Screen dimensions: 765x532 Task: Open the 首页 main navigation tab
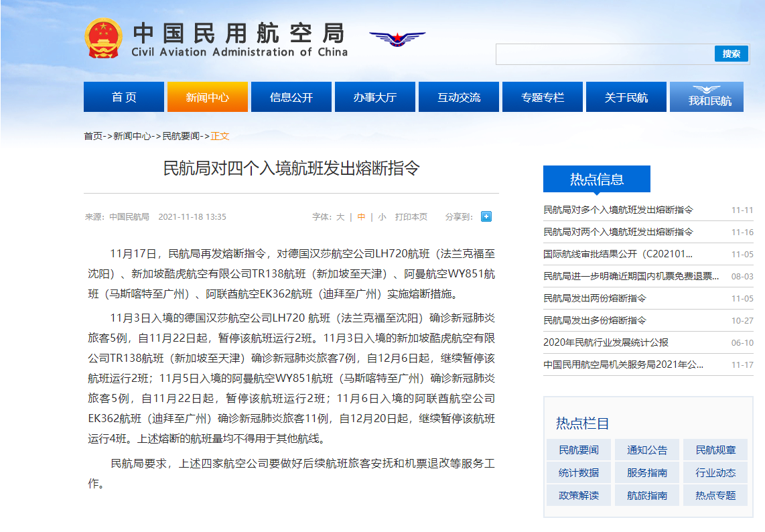click(124, 97)
